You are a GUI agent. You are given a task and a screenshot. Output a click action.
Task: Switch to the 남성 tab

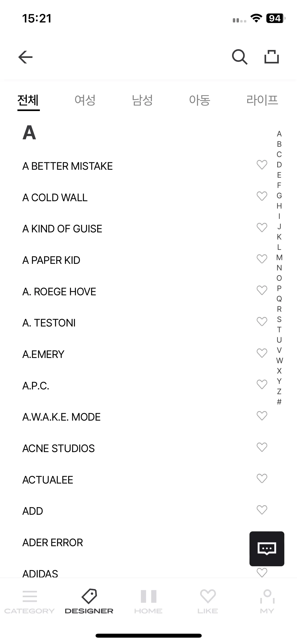(142, 100)
